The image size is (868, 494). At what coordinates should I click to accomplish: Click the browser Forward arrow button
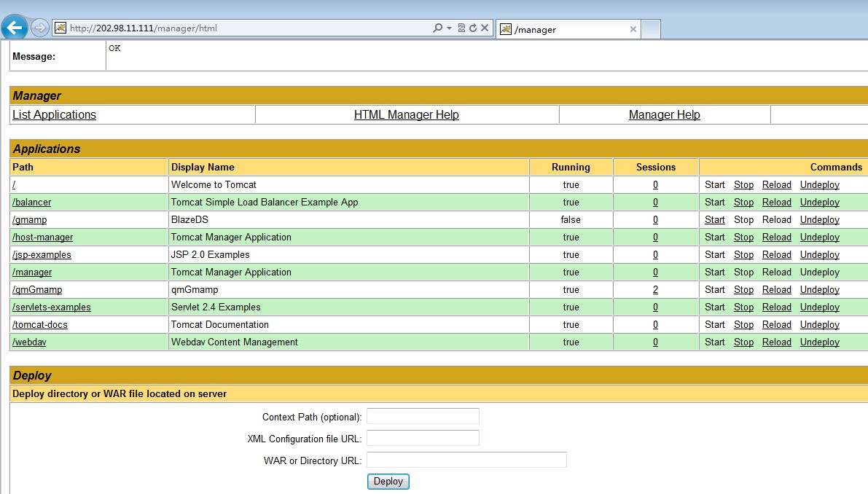(x=40, y=28)
